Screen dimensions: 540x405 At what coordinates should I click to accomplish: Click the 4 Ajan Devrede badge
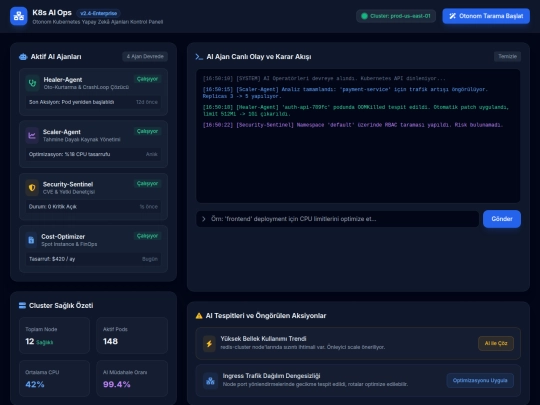tap(145, 56)
